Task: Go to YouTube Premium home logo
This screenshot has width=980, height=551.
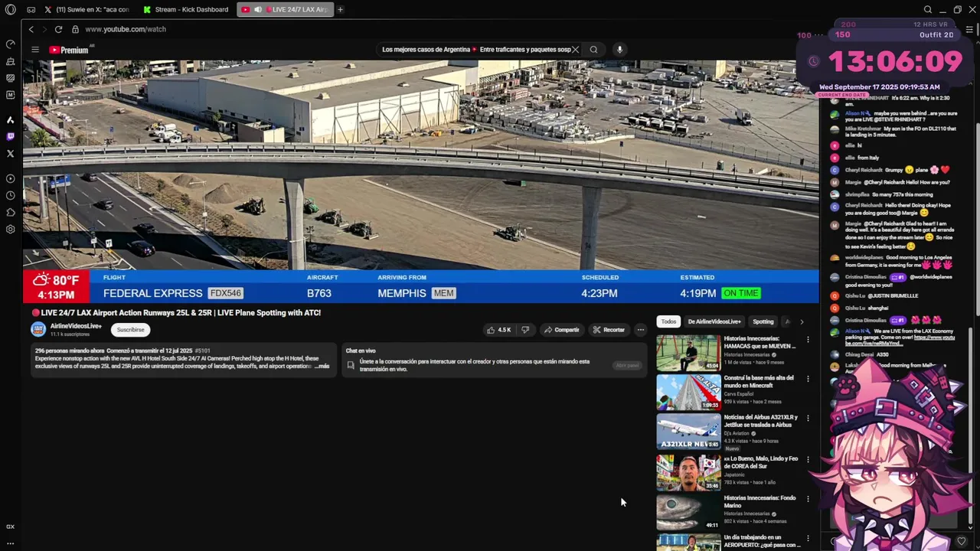Action: [x=69, y=50]
